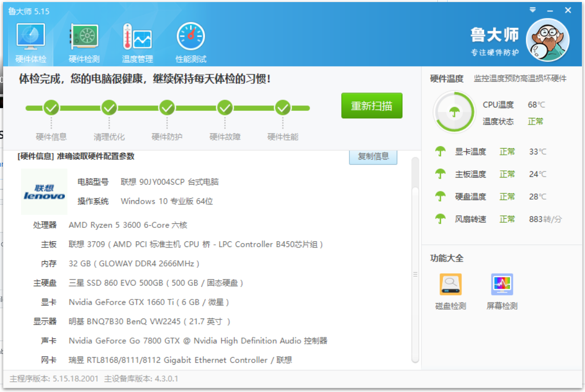Open the 硬件体检 hardware checkup tab

tap(30, 43)
